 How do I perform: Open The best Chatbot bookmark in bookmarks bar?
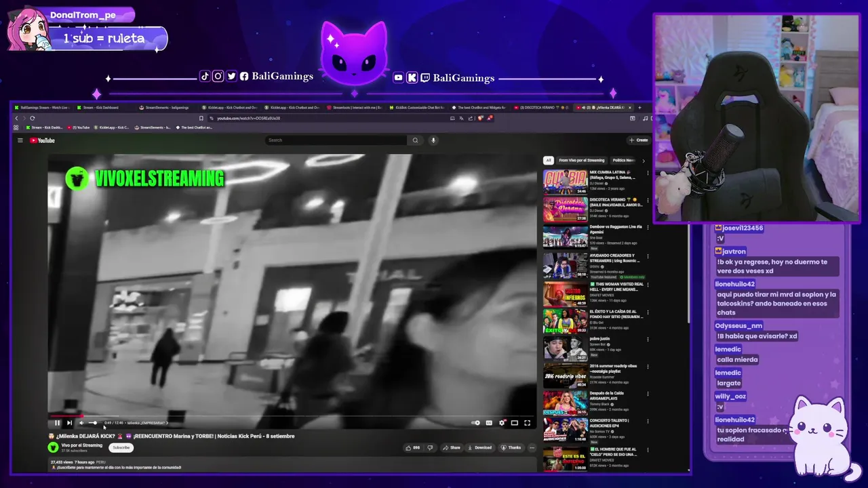pos(194,127)
